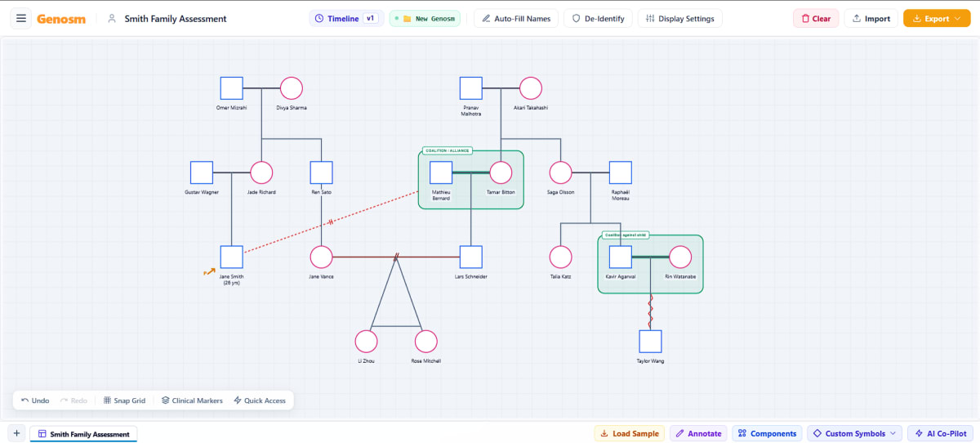
Task: Click the Jane Smith (28 yrs) name label
Action: 232,280
